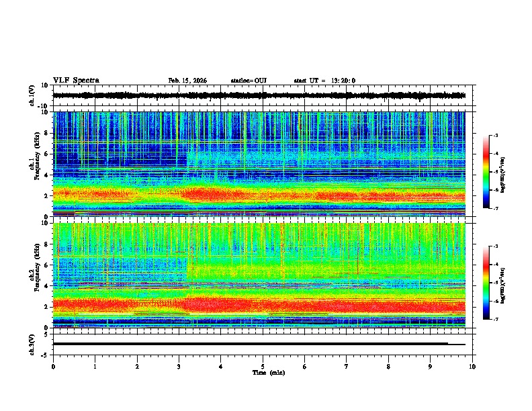The height and width of the screenshot is (411, 532).
Task: Click the 2 kHz tick on ch.1 spectrogram
Action: point(47,196)
